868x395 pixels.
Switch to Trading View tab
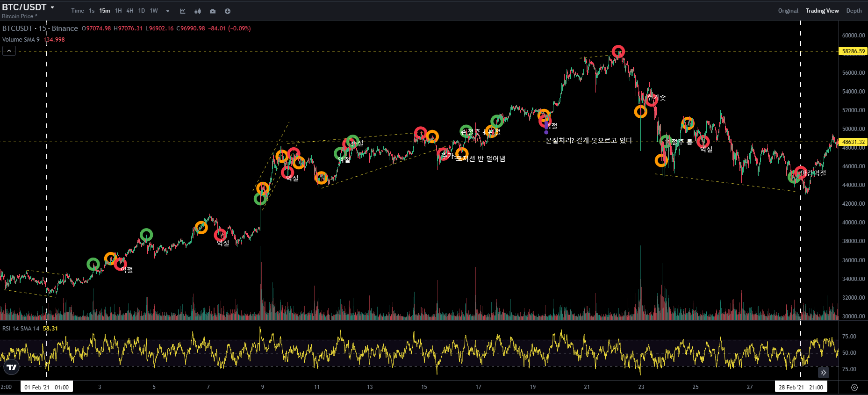point(822,11)
